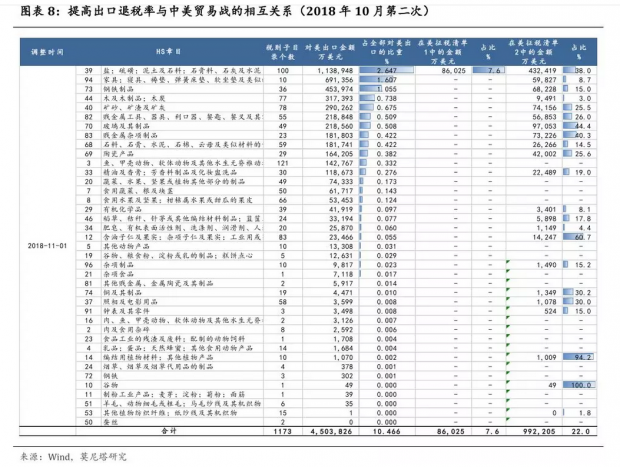
Task: Click the share value "94.2" in chapter 14 row
Action: 583,357
